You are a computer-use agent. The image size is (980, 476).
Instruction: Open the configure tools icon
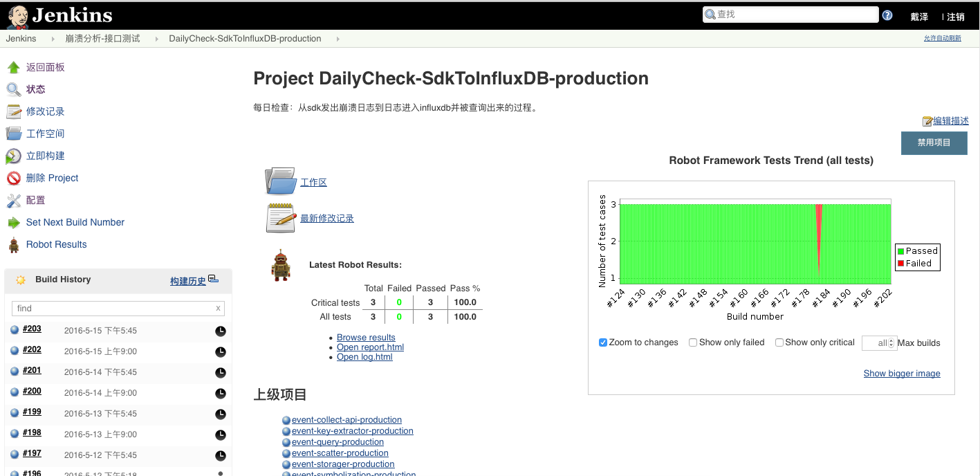(13, 201)
